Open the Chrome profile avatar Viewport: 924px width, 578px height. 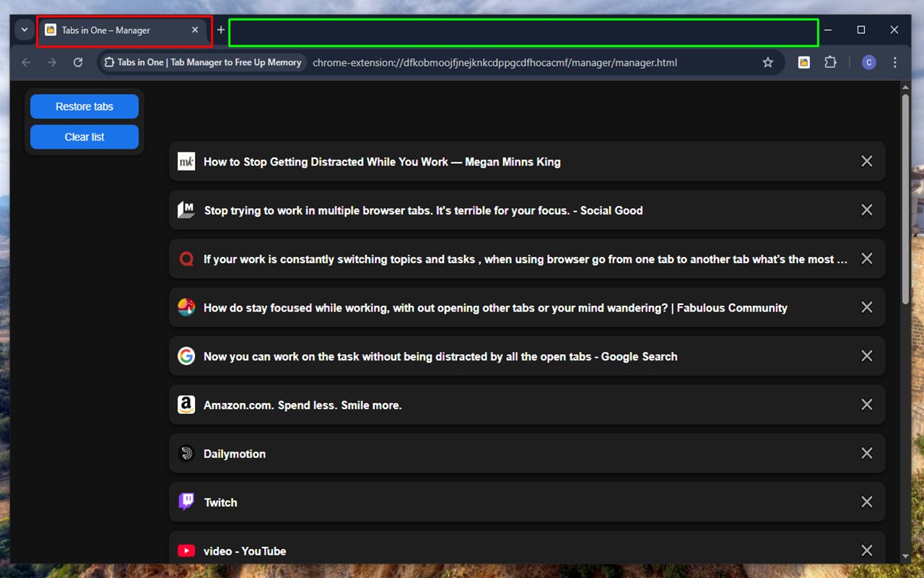(x=868, y=62)
